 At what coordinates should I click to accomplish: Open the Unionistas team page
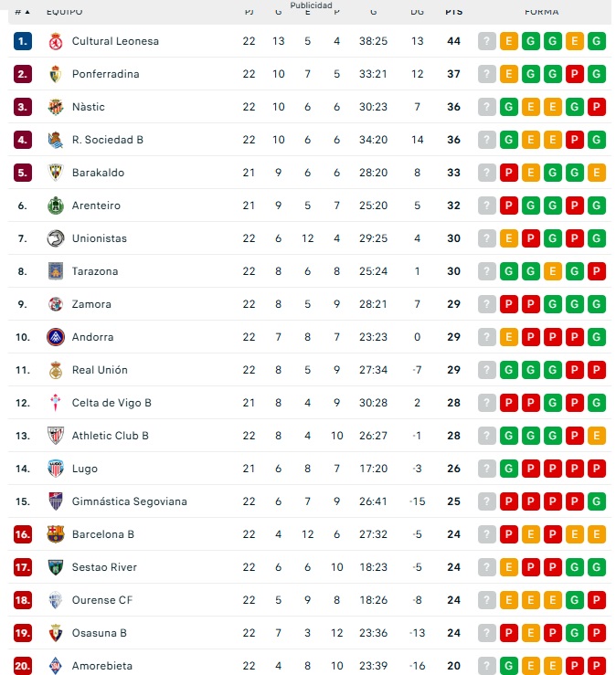coord(99,238)
